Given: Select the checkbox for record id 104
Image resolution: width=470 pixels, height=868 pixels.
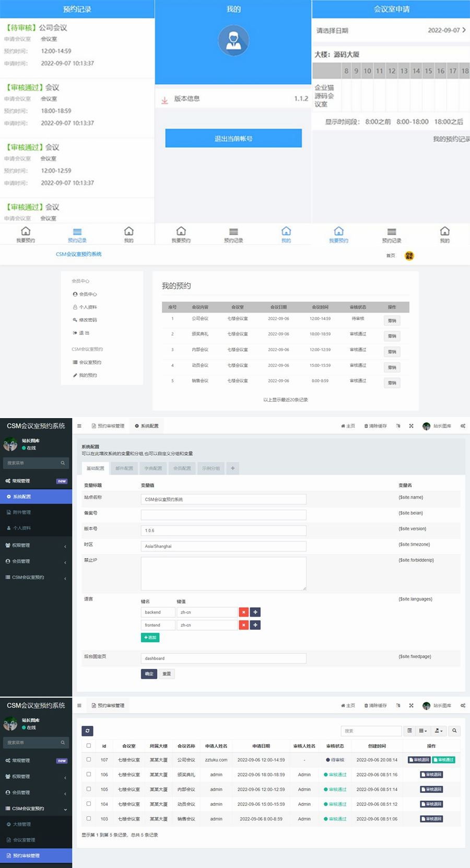Looking at the screenshot, I should point(89,804).
